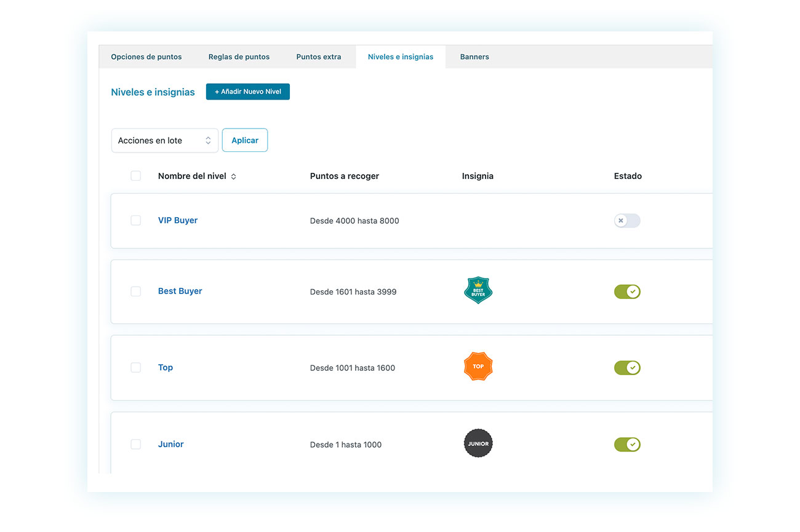The height and width of the screenshot is (532, 800).
Task: Click the Aplicar button
Action: pos(245,140)
